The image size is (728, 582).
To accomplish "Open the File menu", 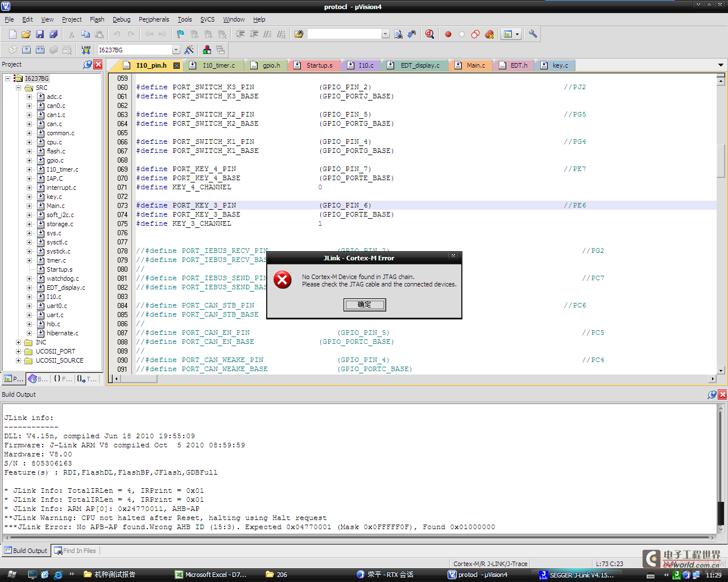I will coord(9,19).
